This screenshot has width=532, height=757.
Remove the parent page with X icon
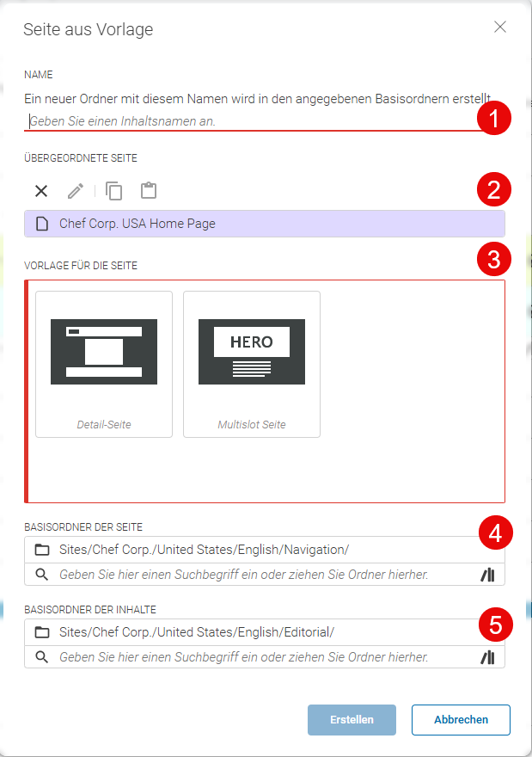pyautogui.click(x=41, y=191)
